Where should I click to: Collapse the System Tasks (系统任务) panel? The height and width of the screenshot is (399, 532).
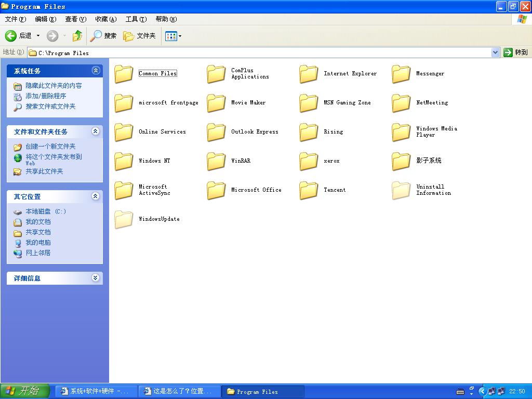[x=96, y=71]
